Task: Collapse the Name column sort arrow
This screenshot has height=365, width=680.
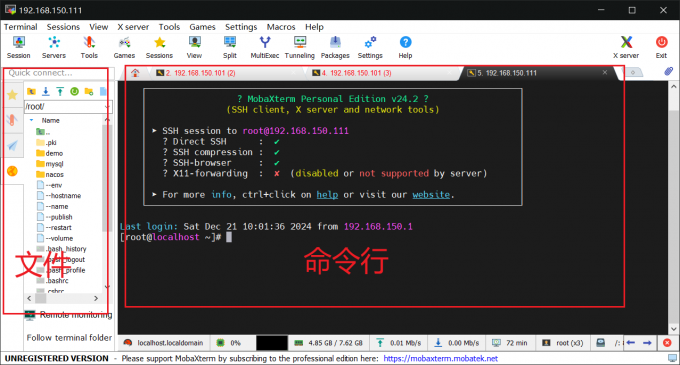Action: pos(31,120)
